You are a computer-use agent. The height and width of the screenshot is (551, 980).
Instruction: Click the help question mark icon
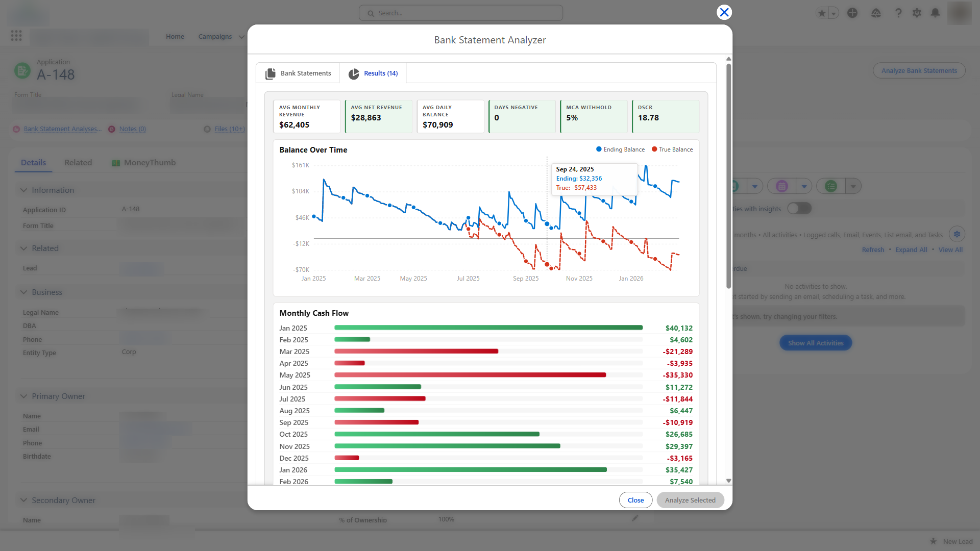click(898, 13)
